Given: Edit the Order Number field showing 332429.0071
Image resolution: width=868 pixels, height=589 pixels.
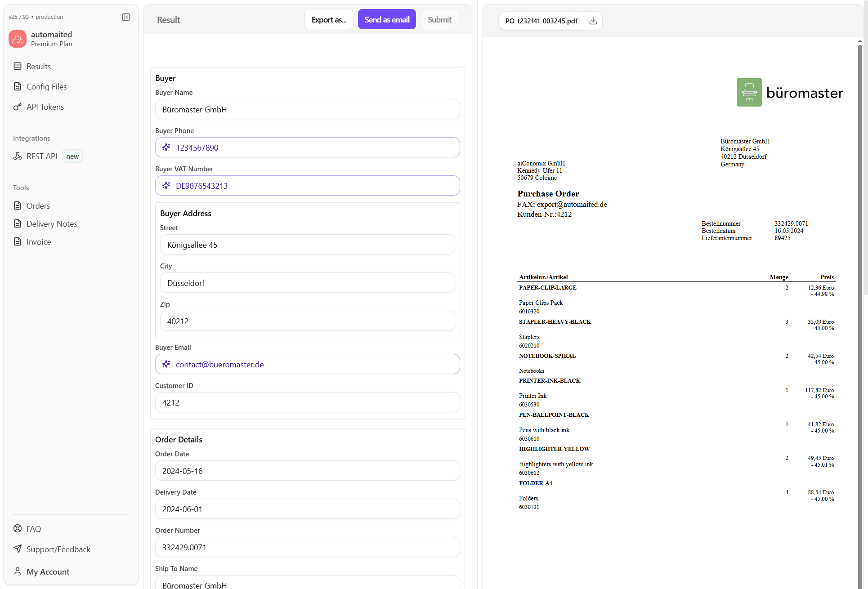Looking at the screenshot, I should (x=307, y=547).
